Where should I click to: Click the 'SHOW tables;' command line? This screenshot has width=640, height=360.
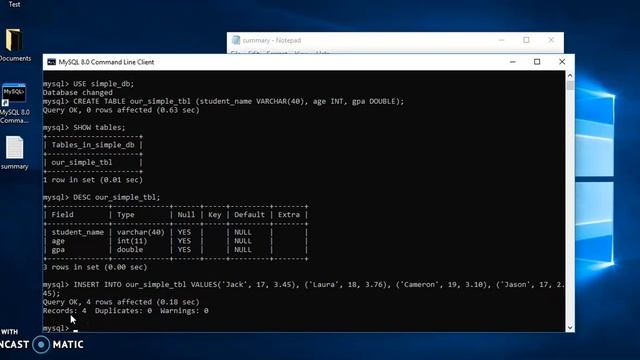(x=84, y=127)
